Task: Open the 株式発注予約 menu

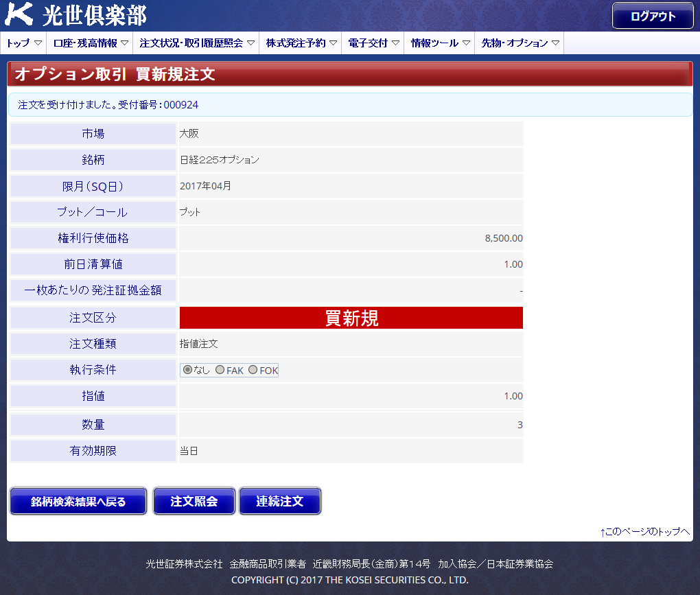Action: 301,43
